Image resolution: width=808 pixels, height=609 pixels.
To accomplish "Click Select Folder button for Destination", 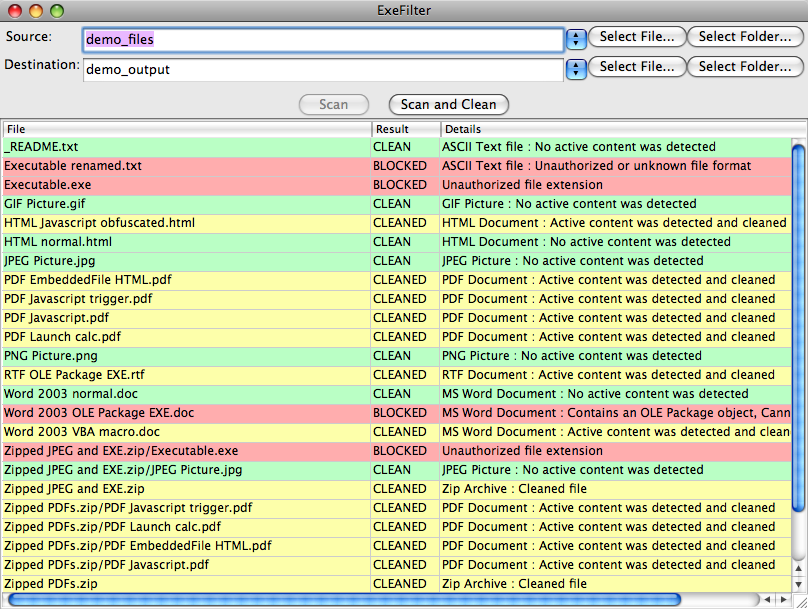I will tap(745, 66).
